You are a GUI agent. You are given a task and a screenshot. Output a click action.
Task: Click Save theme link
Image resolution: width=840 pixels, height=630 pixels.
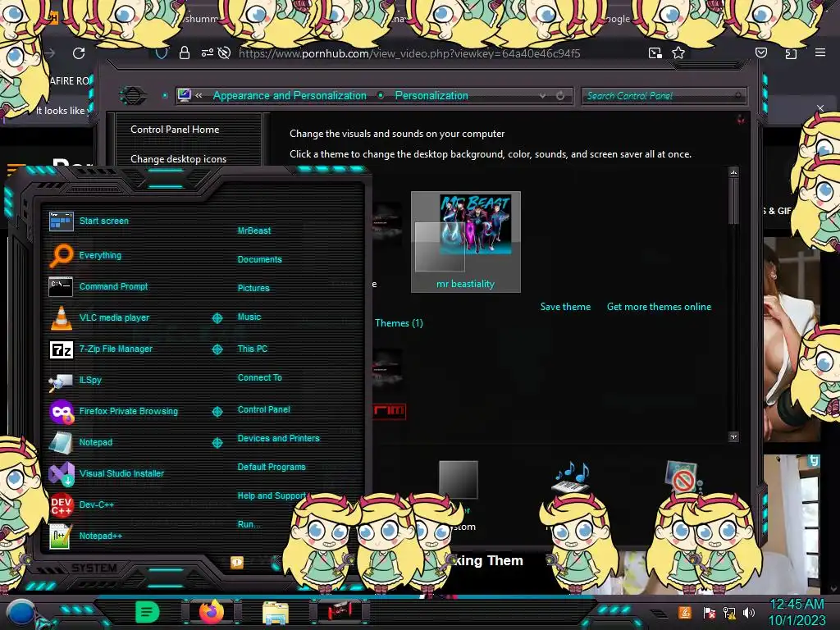(x=565, y=307)
